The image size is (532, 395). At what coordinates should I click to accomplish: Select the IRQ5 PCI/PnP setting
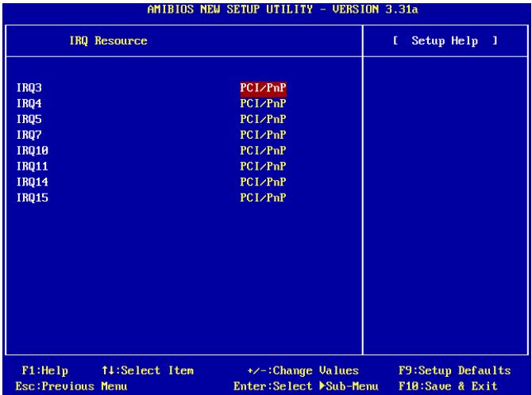[x=263, y=119]
